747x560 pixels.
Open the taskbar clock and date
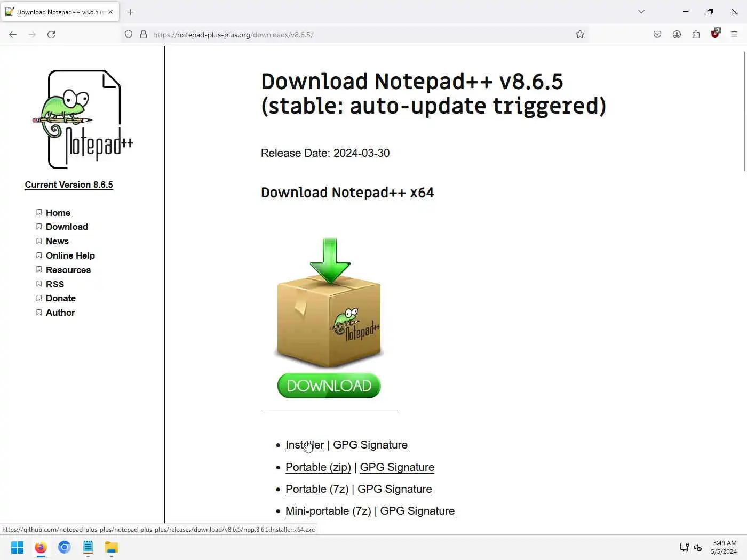coord(724,547)
